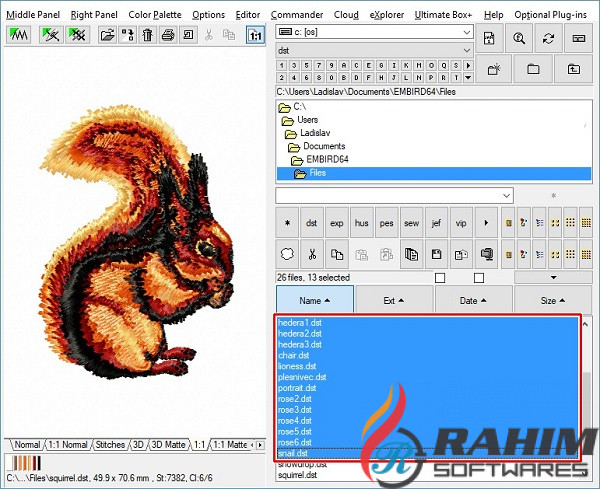Tick the first checkbox beside file count
This screenshot has height=489, width=600.
point(440,277)
